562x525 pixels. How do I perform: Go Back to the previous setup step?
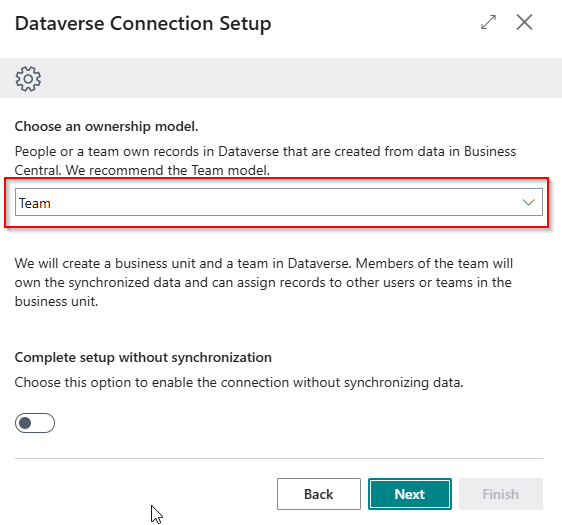(319, 494)
